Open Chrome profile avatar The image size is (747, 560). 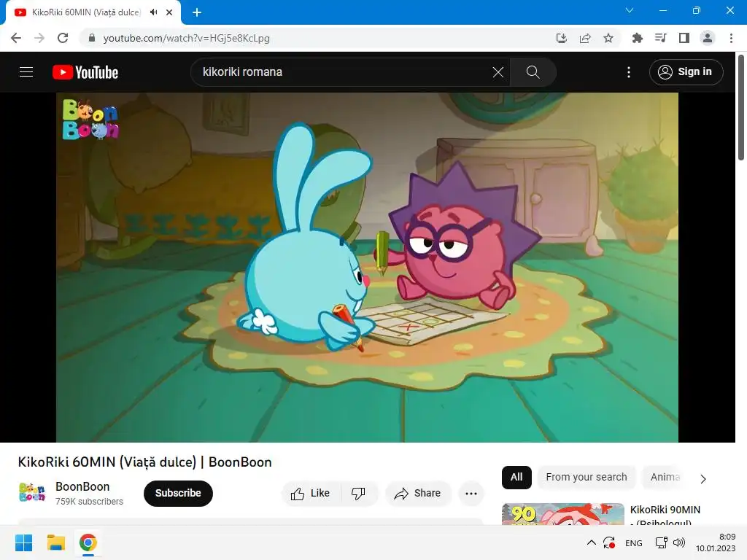coord(708,38)
